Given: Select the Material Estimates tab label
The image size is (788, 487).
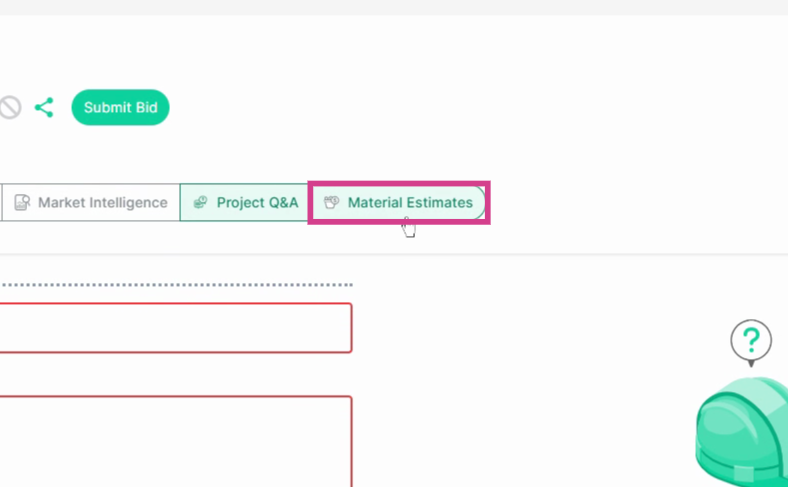Looking at the screenshot, I should click(410, 203).
